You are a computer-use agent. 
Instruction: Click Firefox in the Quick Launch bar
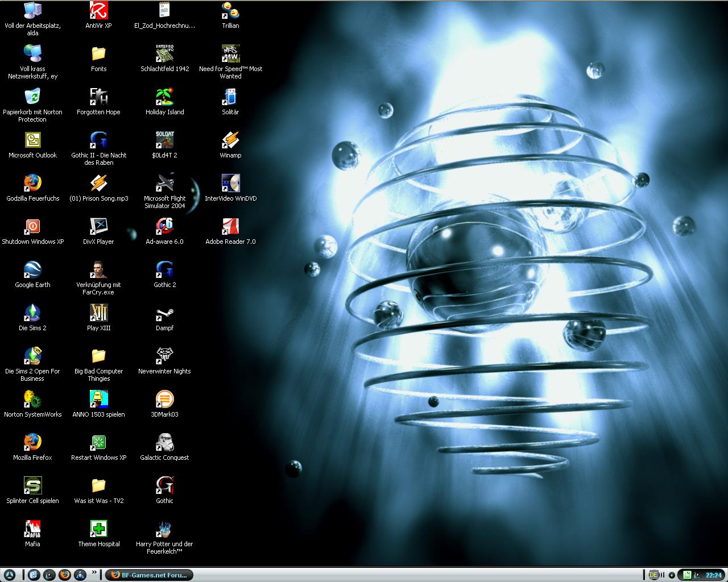tap(64, 575)
